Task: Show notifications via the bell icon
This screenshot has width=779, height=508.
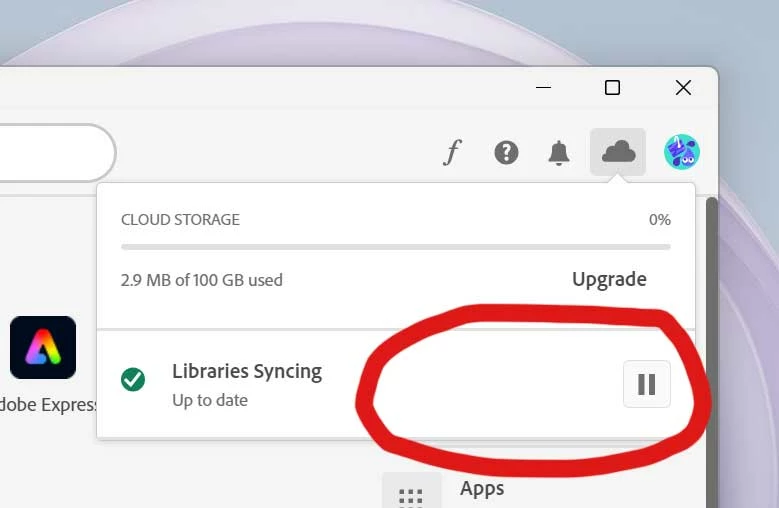Action: 559,152
